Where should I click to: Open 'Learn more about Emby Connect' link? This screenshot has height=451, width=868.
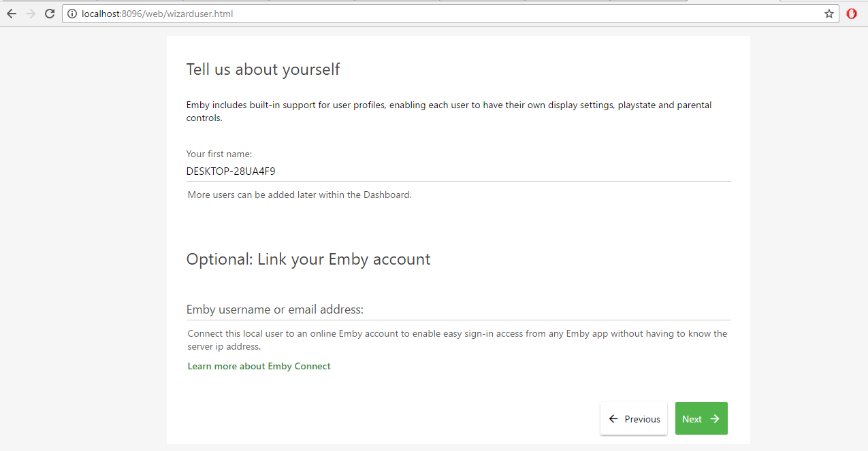259,366
